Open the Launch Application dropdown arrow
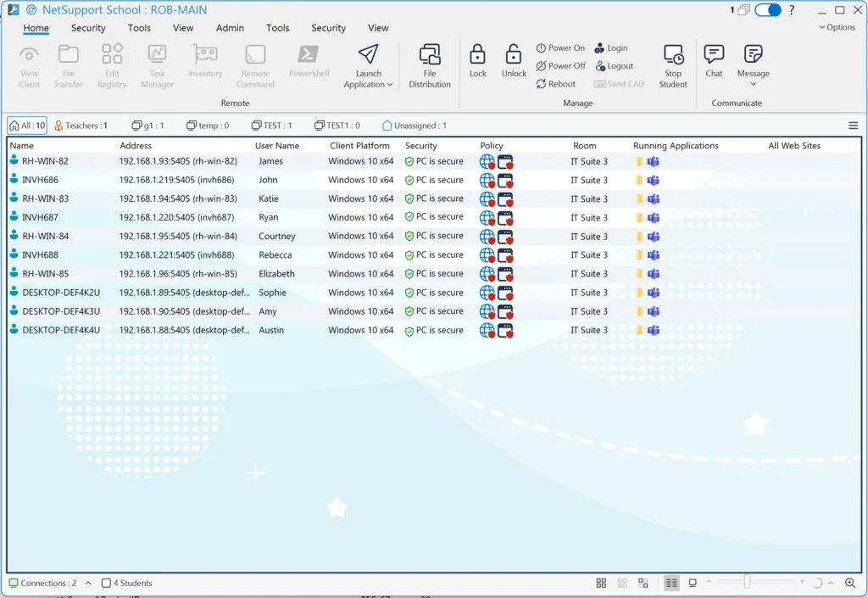Image resolution: width=868 pixels, height=598 pixels. click(390, 85)
